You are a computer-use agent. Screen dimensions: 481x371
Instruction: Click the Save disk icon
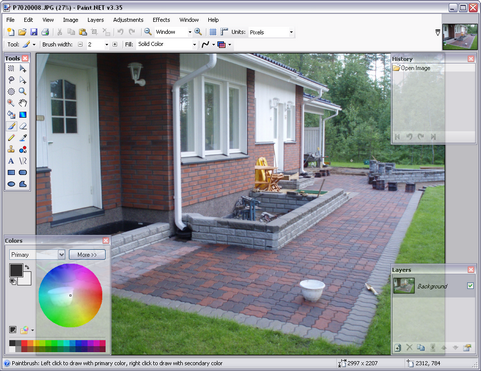(x=34, y=32)
